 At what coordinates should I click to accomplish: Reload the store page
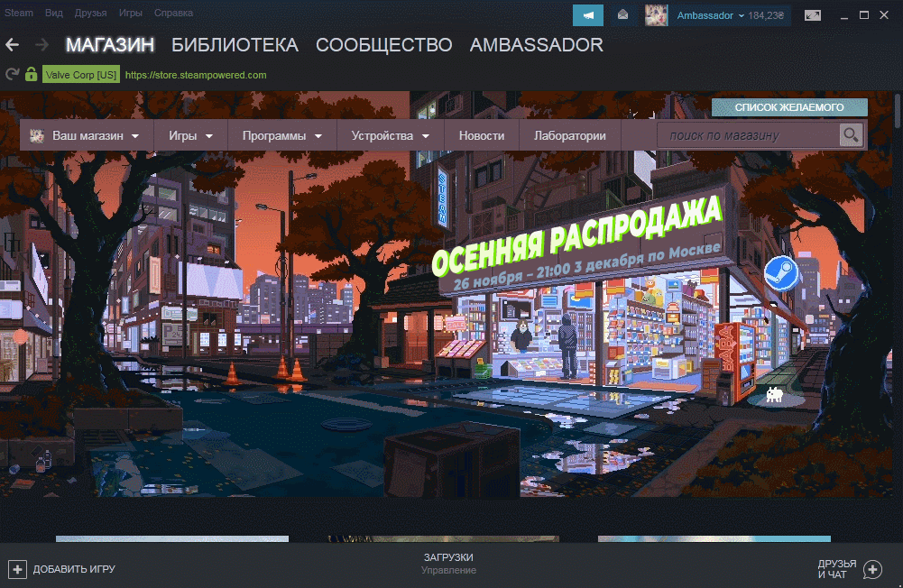[12, 74]
